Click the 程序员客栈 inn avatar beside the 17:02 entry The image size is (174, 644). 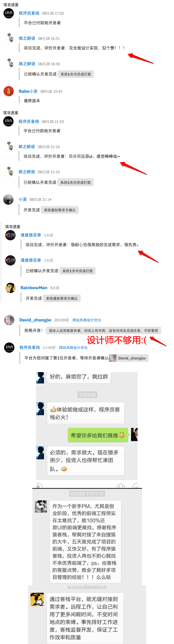(9, 13)
